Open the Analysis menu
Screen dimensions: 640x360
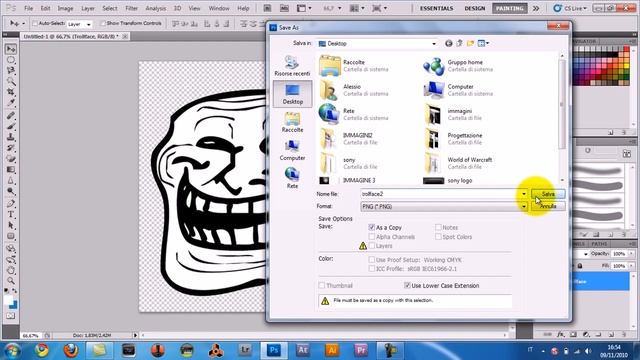pyautogui.click(x=156, y=8)
